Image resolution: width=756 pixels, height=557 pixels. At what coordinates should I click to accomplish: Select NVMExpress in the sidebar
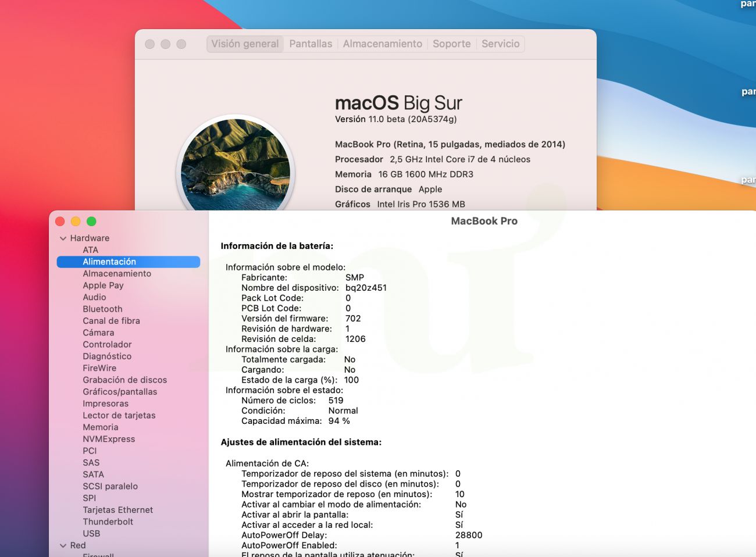coord(109,439)
